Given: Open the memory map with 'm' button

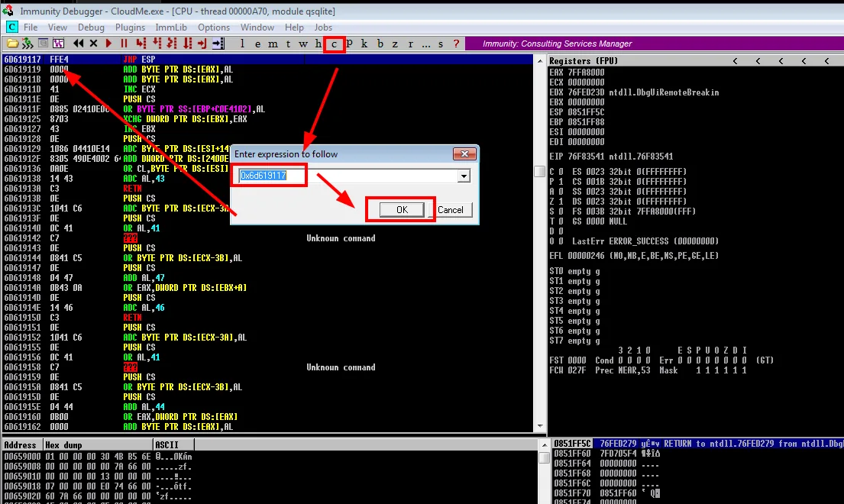Looking at the screenshot, I should (x=273, y=44).
